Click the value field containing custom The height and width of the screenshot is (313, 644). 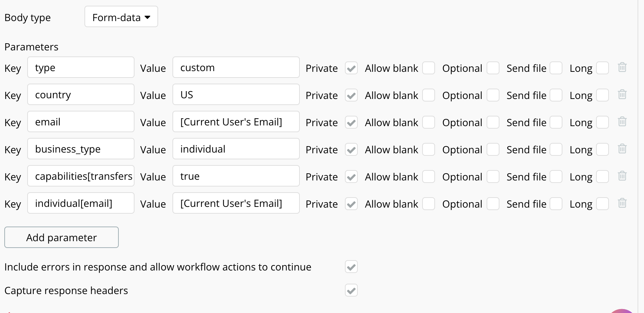[236, 68]
